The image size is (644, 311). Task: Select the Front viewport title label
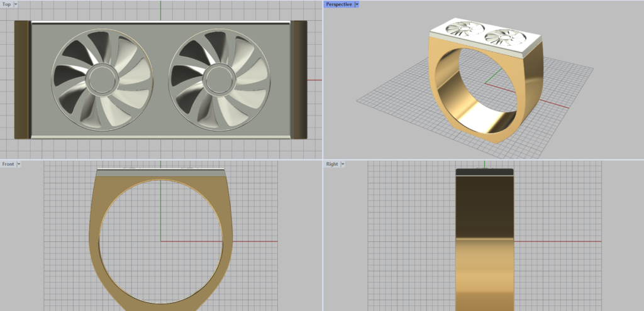(8, 164)
